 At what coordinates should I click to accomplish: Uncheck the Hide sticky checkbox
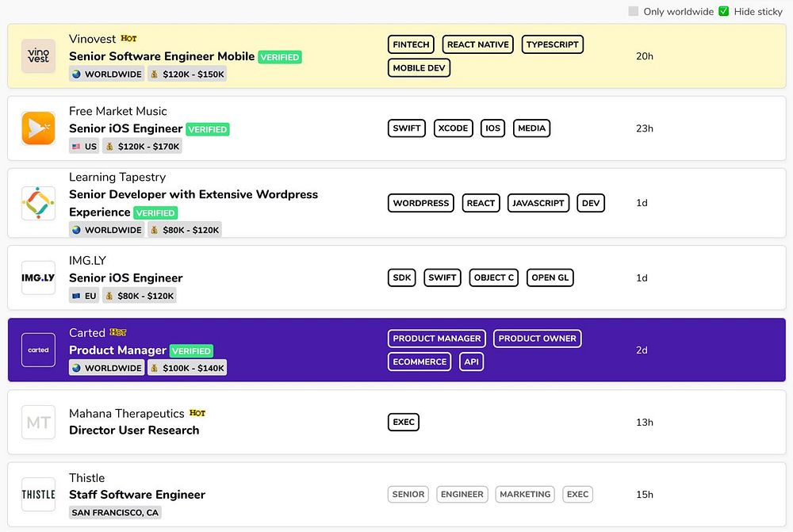click(724, 11)
